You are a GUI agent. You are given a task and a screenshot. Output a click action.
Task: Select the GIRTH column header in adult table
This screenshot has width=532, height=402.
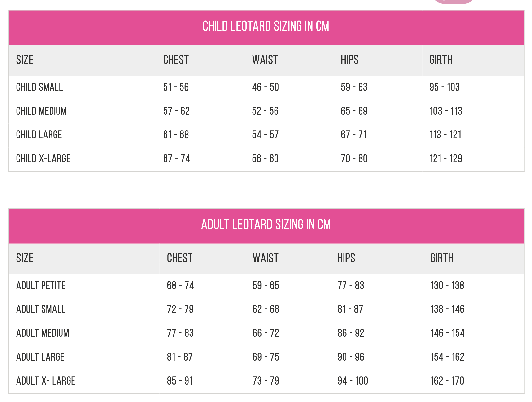point(442,258)
